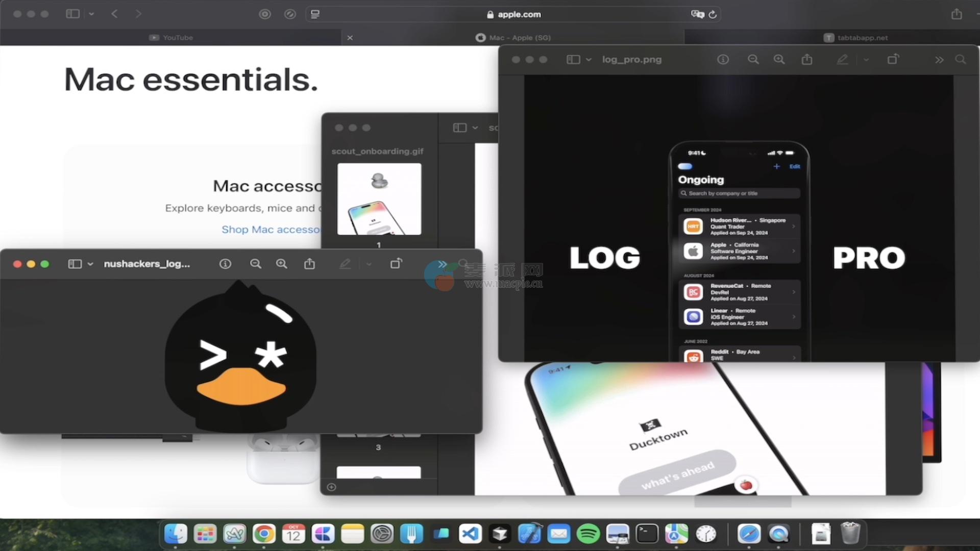Launch Google Chrome from the Dock
The height and width of the screenshot is (551, 980).
tap(264, 534)
